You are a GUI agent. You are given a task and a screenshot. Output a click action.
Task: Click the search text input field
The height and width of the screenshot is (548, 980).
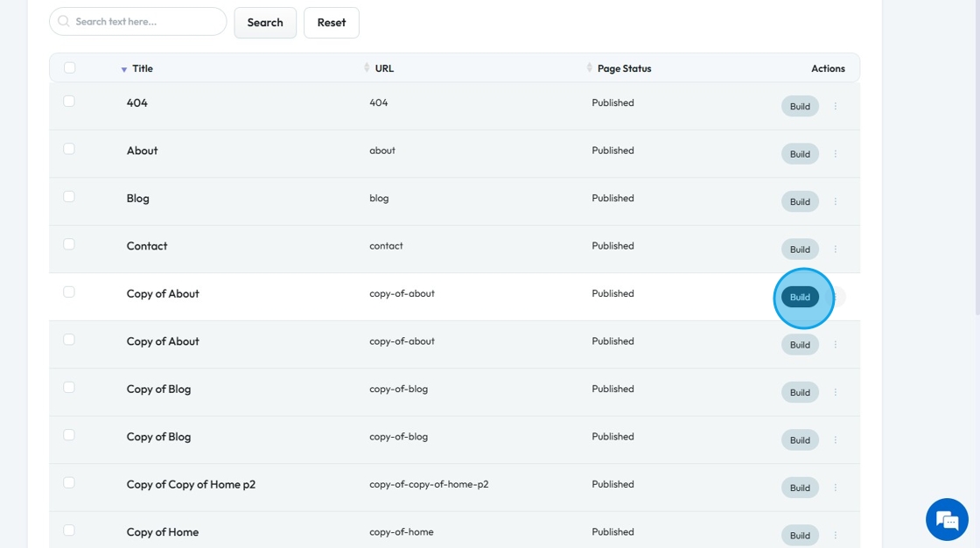144,22
